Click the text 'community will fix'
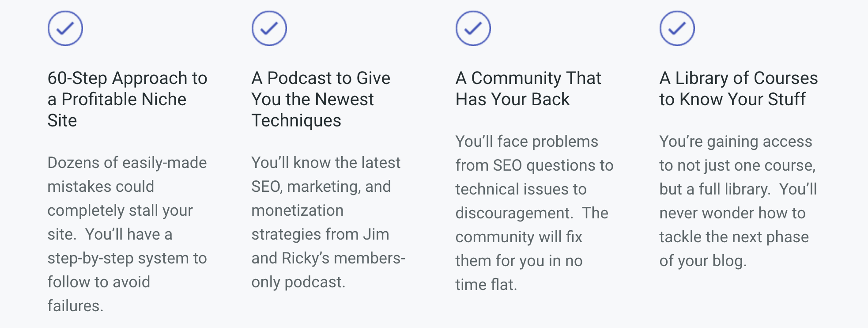Image resolution: width=868 pixels, height=328 pixels. click(x=519, y=237)
